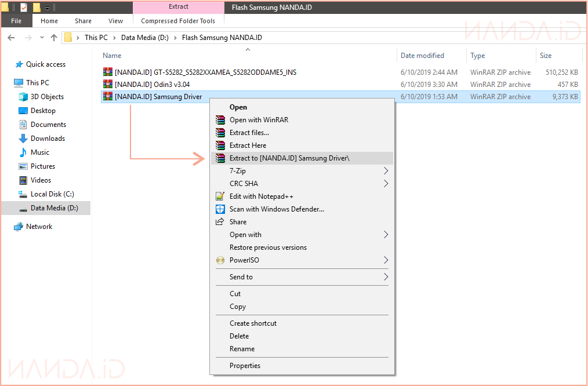Open the Compressed Folder Tools tab
588x386 pixels.
[178, 21]
